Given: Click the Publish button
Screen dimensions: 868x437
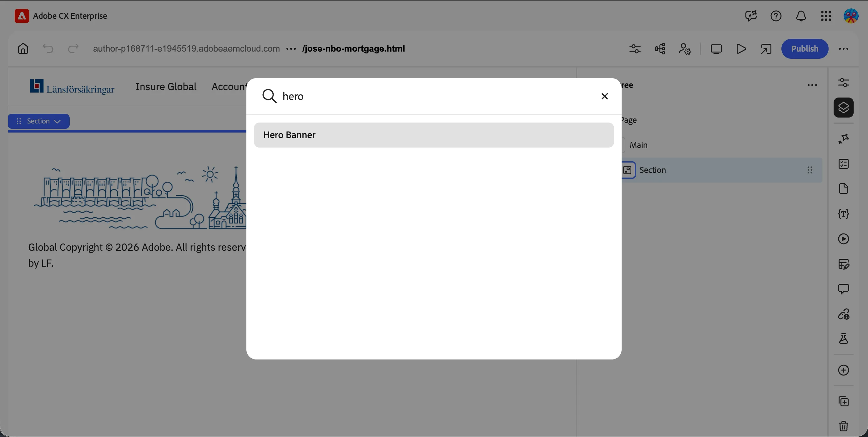Looking at the screenshot, I should click(x=805, y=49).
